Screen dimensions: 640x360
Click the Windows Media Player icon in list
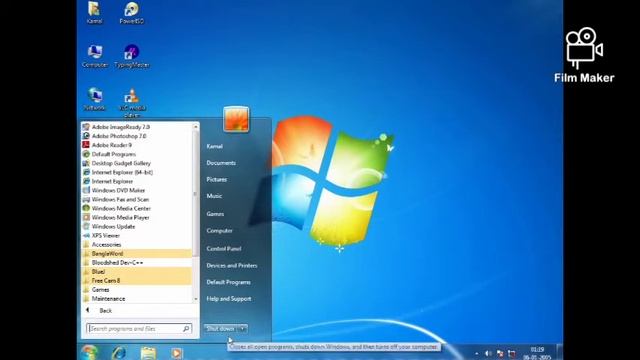point(86,218)
